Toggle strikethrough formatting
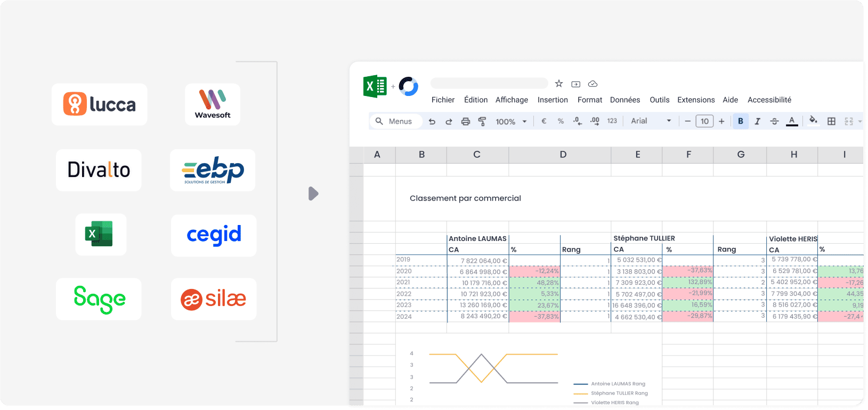Viewport: 868px width, 410px height. click(x=775, y=122)
